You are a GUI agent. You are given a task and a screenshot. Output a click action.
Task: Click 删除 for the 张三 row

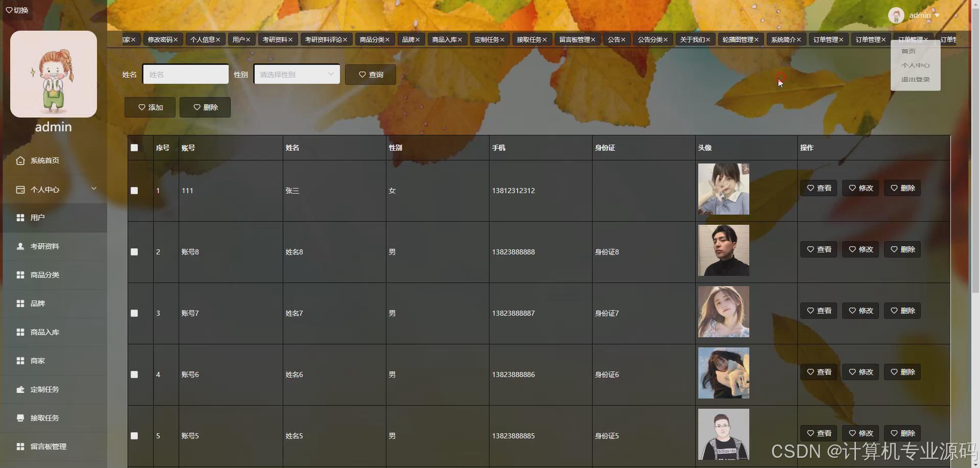(x=902, y=188)
